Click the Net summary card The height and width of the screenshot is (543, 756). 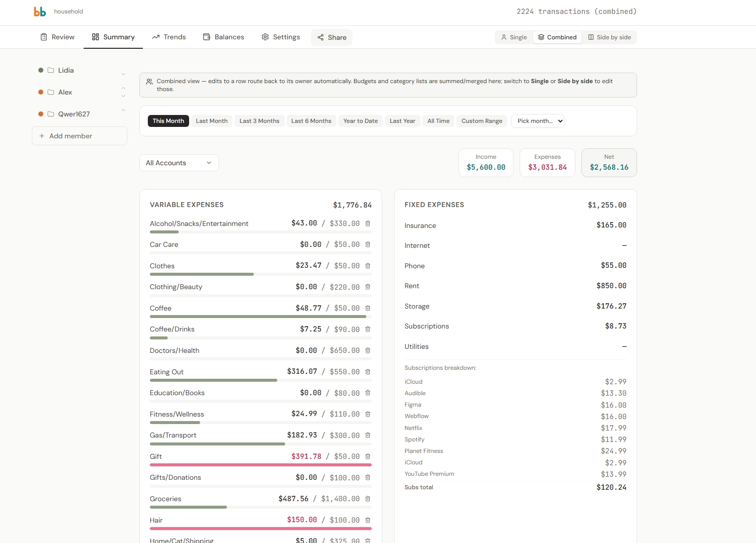tap(609, 163)
